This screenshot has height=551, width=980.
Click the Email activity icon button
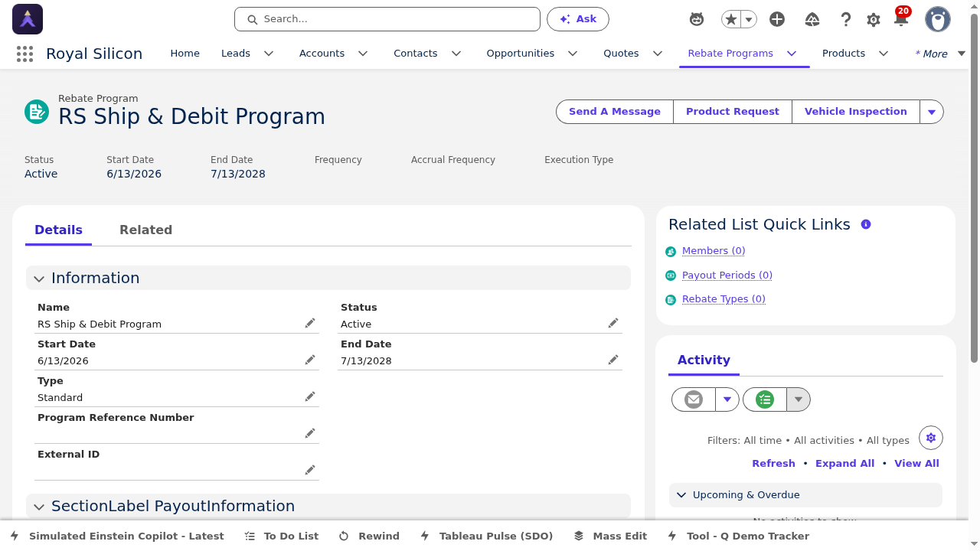[694, 399]
